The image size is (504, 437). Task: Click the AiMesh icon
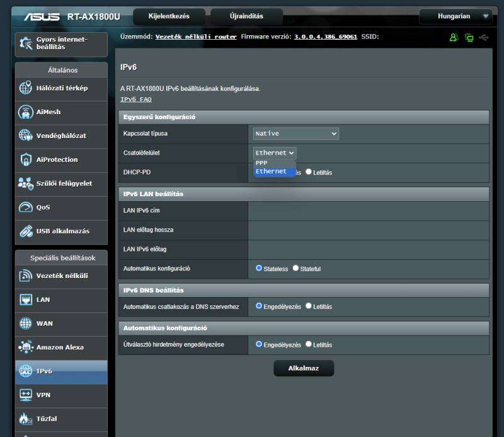coord(26,112)
